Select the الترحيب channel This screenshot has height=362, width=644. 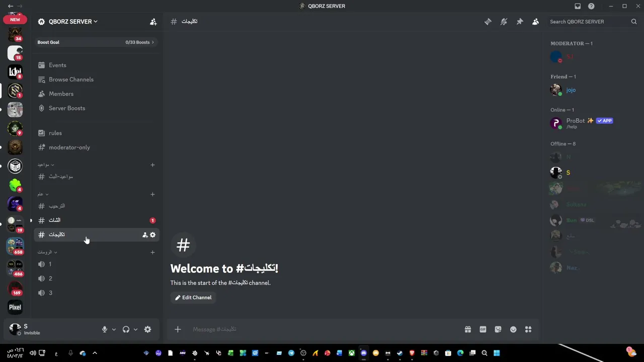tap(96, 206)
